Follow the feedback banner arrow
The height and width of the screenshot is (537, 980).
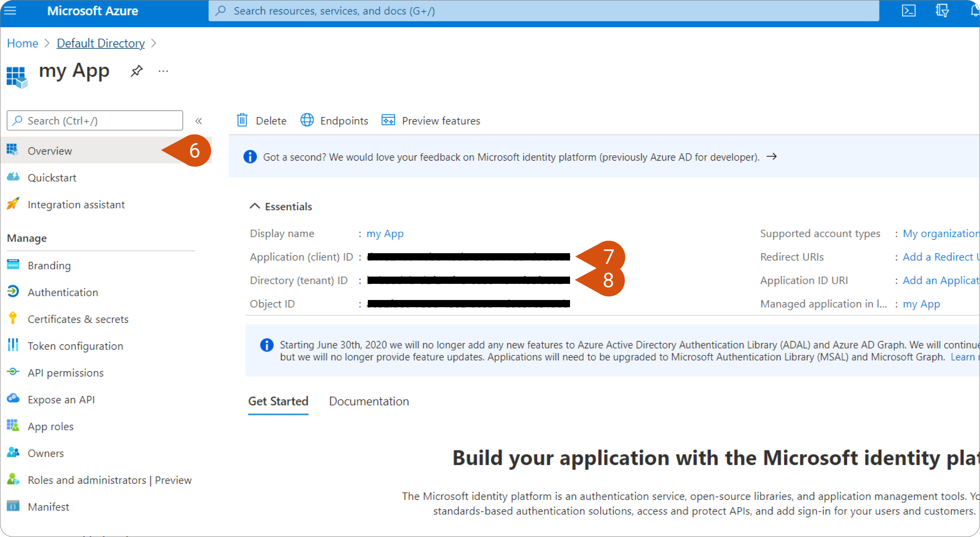tap(771, 157)
